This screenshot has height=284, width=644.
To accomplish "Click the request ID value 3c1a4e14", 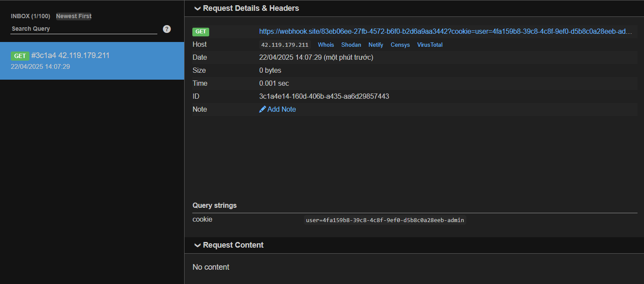I will pos(324,97).
